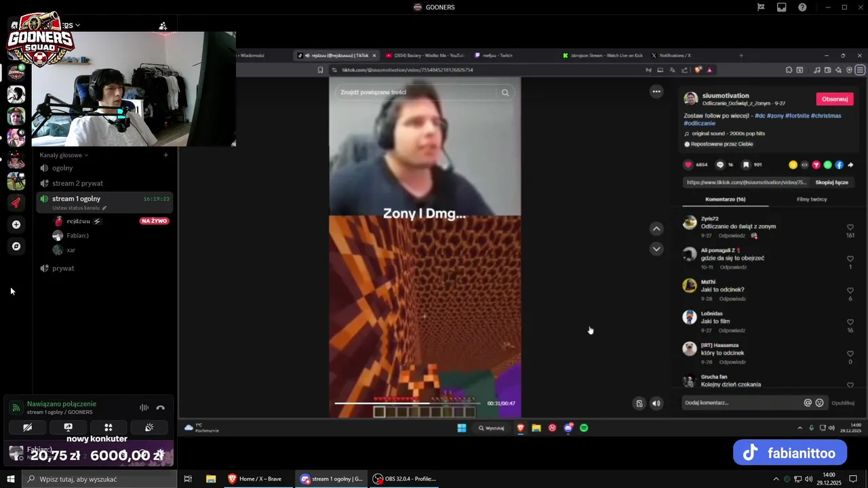Select the TikTok browser tab
This screenshot has width=868, height=488.
point(336,56)
